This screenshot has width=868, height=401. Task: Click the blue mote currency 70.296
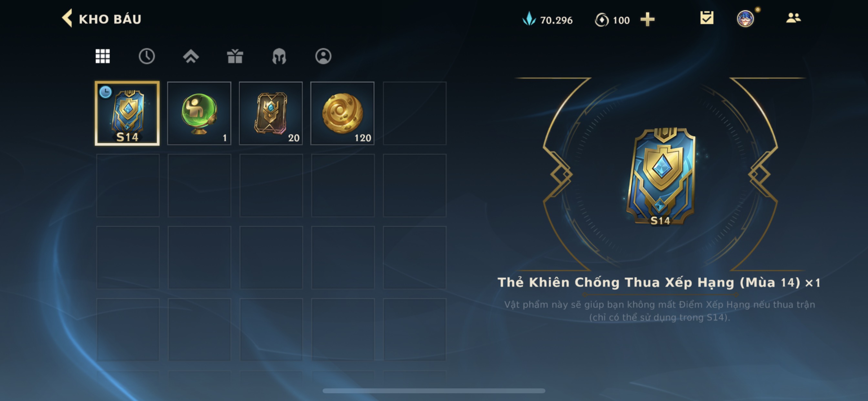(547, 20)
